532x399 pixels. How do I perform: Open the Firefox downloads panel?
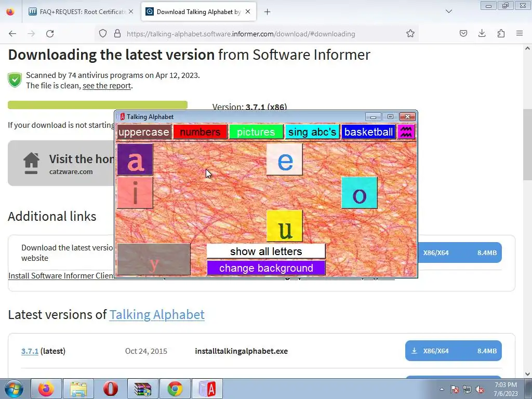click(482, 34)
